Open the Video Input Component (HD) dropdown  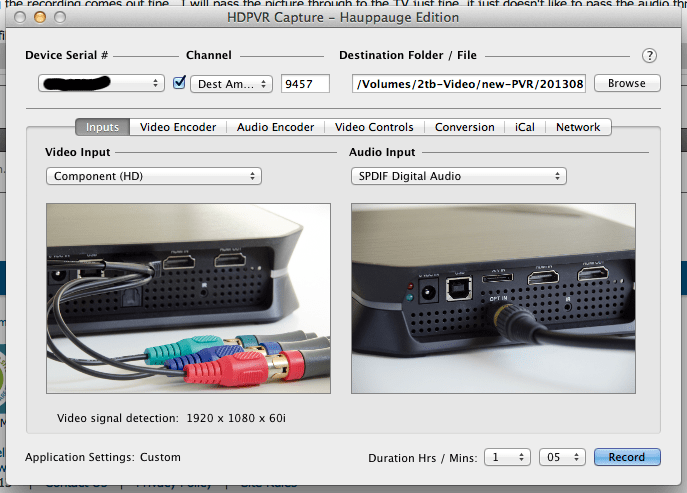(x=153, y=176)
